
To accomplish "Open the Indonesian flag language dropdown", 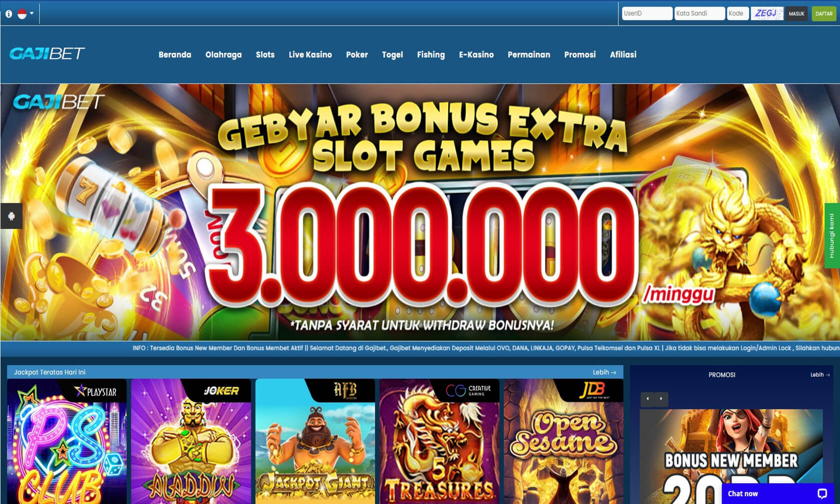I will tap(25, 13).
